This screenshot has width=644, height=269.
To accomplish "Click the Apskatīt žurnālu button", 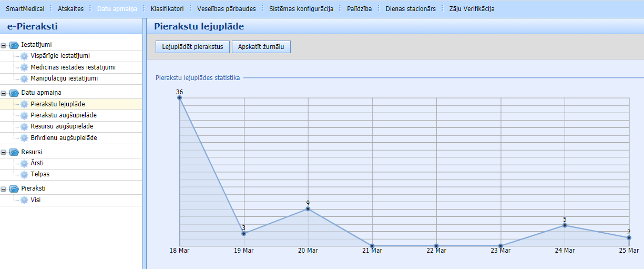I will point(261,47).
